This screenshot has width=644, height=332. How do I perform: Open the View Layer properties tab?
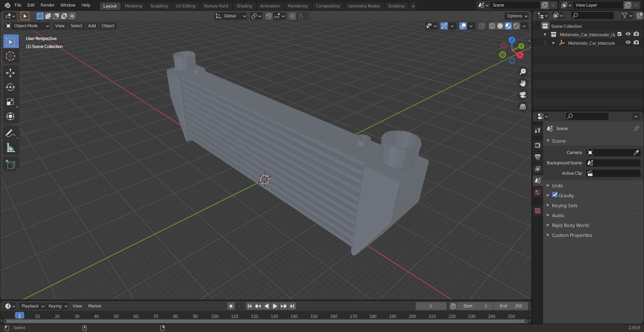tap(537, 169)
